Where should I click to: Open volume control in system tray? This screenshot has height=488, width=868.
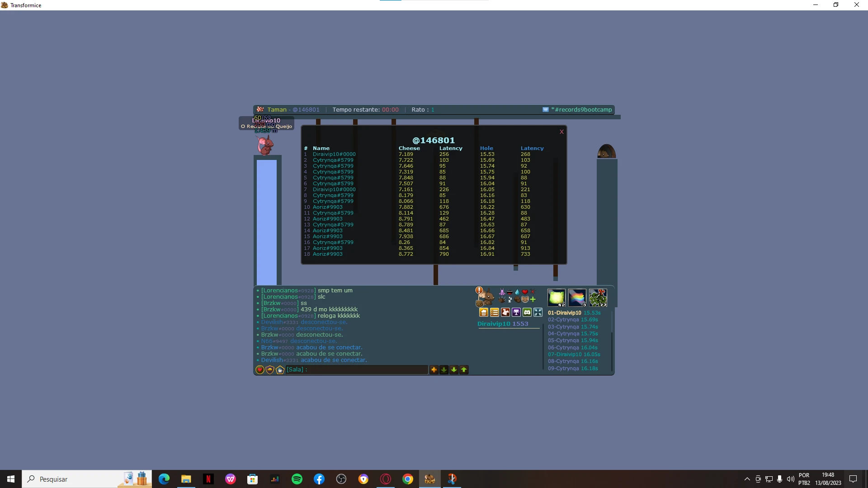(x=790, y=479)
